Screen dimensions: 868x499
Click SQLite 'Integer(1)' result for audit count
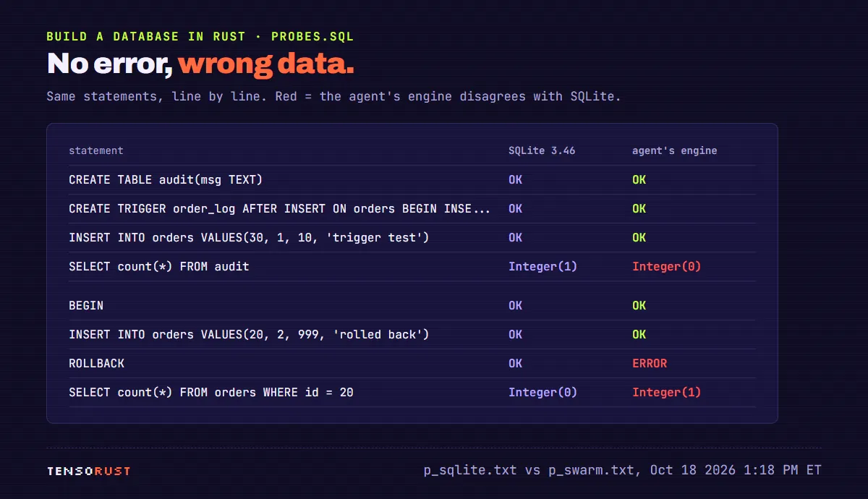[x=543, y=266]
